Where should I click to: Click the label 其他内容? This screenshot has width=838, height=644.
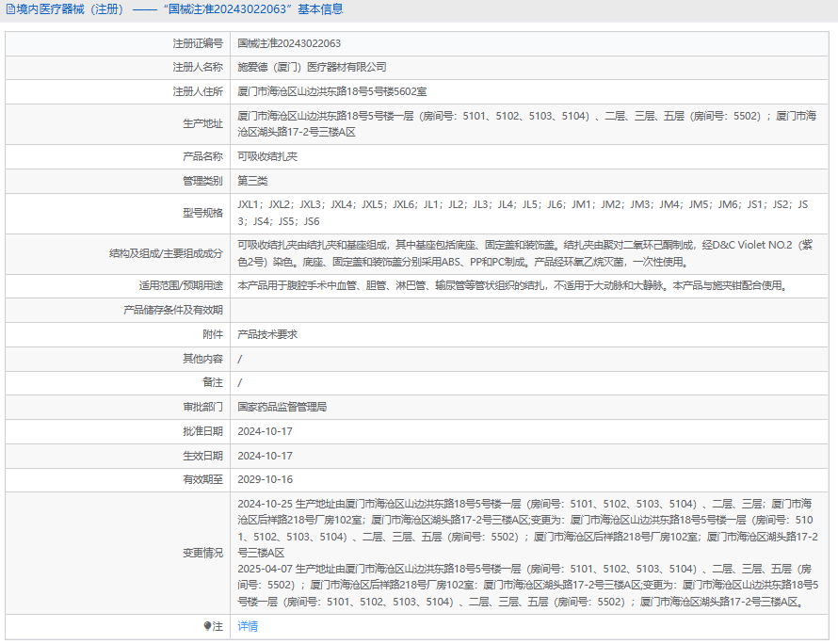pos(202,359)
